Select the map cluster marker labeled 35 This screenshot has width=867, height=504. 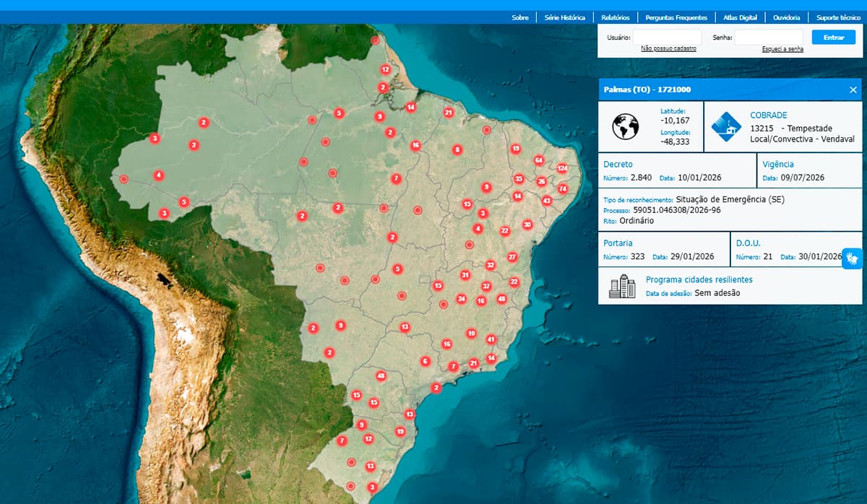519,179
